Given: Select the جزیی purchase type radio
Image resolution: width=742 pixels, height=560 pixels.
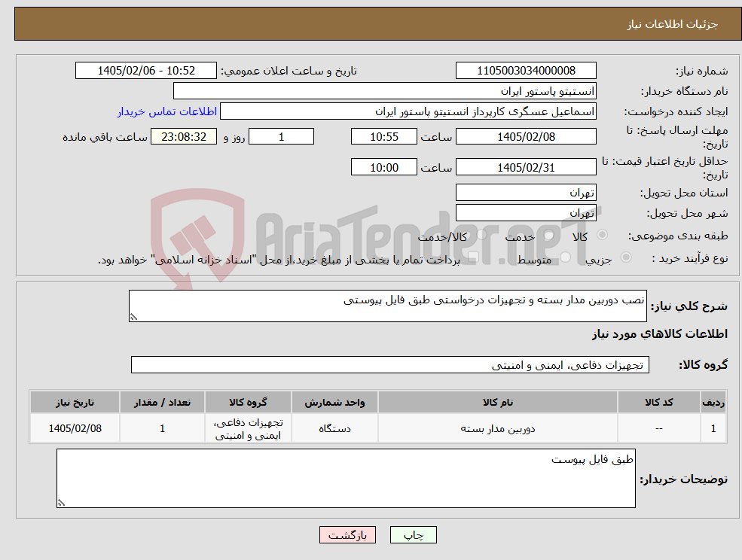Looking at the screenshot, I should 625,257.
